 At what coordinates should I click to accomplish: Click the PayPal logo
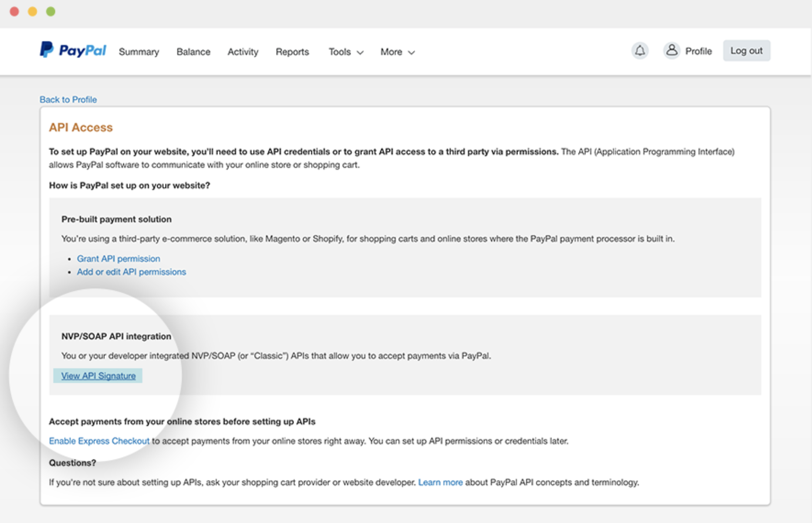coord(73,51)
